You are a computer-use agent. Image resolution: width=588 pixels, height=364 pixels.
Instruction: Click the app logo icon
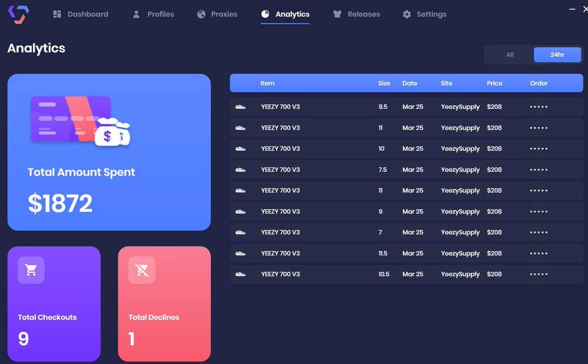18,14
